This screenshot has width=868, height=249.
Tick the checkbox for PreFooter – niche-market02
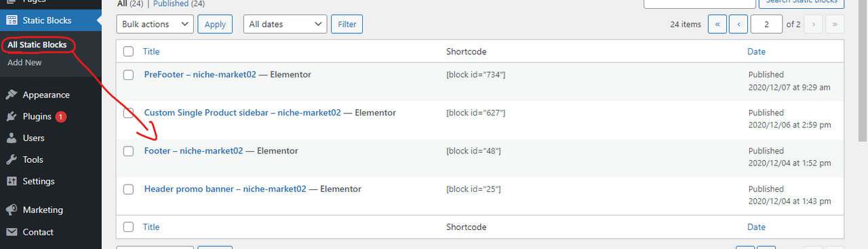click(128, 75)
